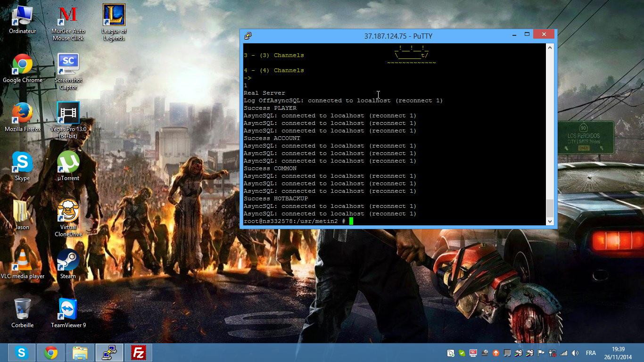644x362 pixels.
Task: Click the green terminal cursor block
Action: click(351, 221)
